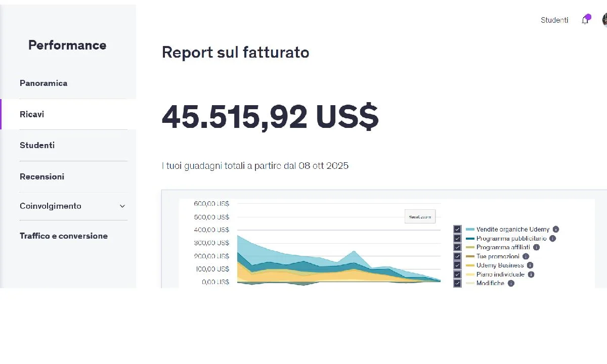Click info icon beside Udemy Business

point(530,265)
